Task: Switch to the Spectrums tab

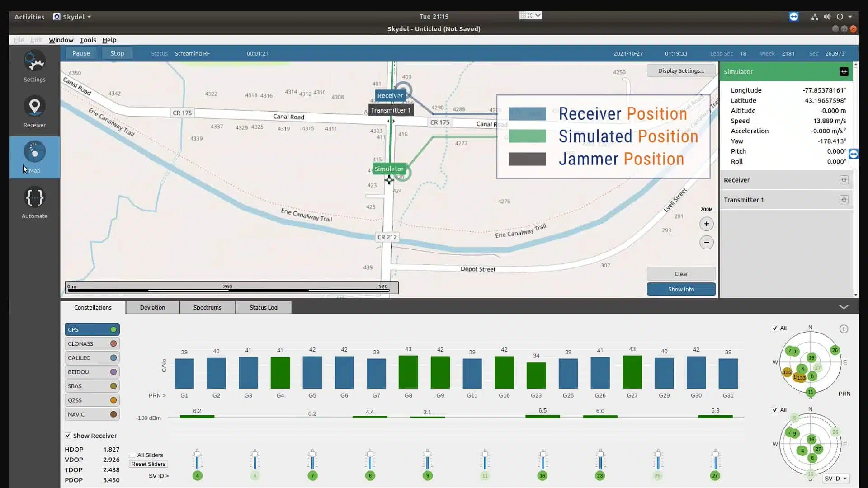Action: click(x=207, y=307)
